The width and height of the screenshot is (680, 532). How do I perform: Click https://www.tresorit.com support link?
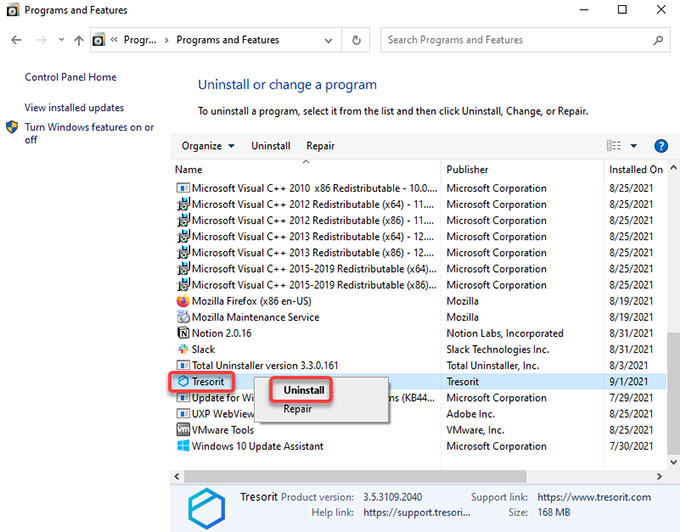click(x=594, y=497)
